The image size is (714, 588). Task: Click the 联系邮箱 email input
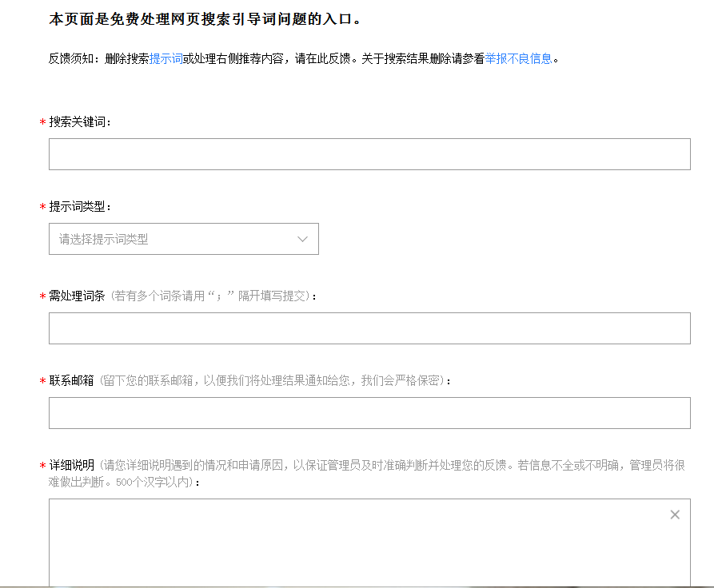(x=368, y=413)
